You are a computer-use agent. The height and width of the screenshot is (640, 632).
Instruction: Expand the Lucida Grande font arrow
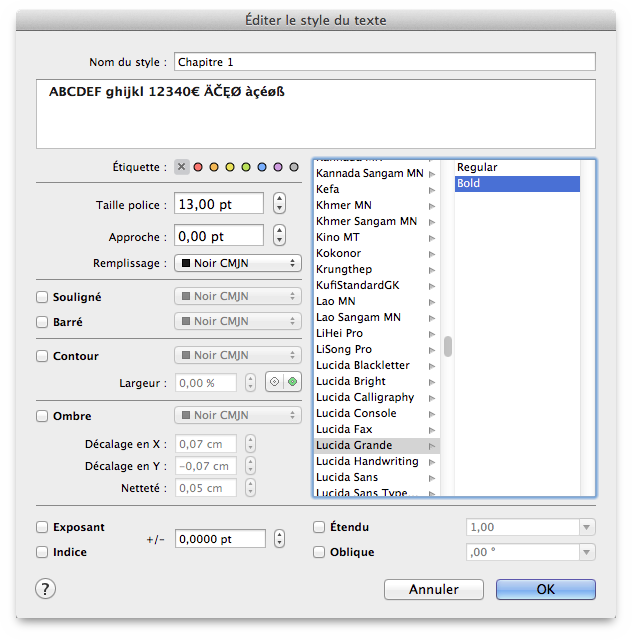432,445
